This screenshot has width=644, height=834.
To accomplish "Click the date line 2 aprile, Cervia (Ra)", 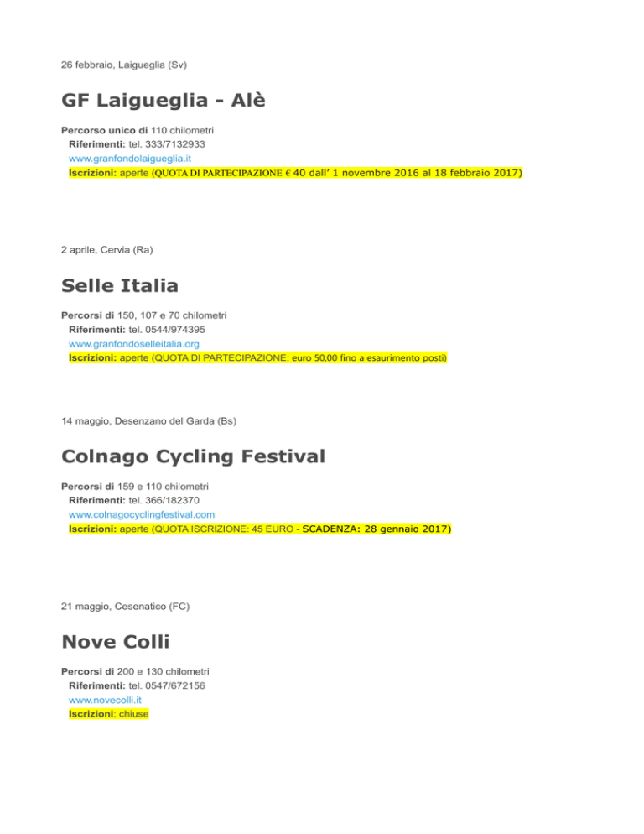I will click(106, 250).
